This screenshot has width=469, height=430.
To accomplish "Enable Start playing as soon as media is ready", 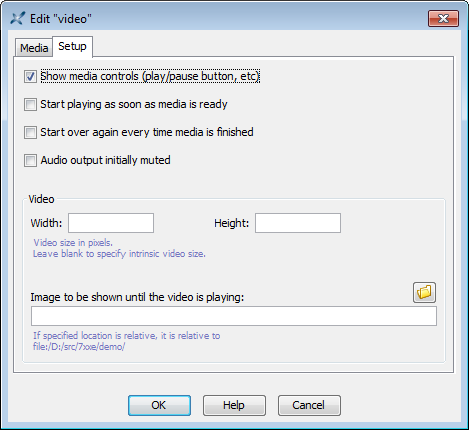I will 30,105.
